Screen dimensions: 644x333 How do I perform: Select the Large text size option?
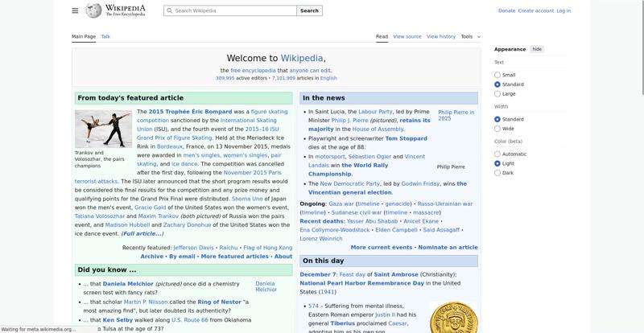497,94
